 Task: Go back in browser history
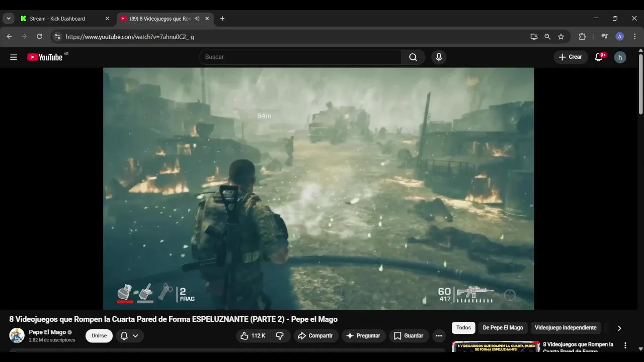pos(9,37)
